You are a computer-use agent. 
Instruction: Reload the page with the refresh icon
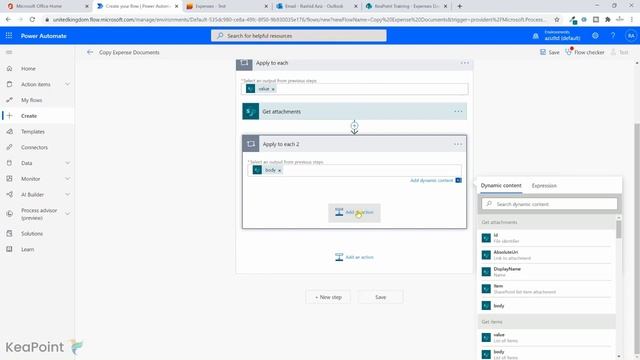point(32,19)
